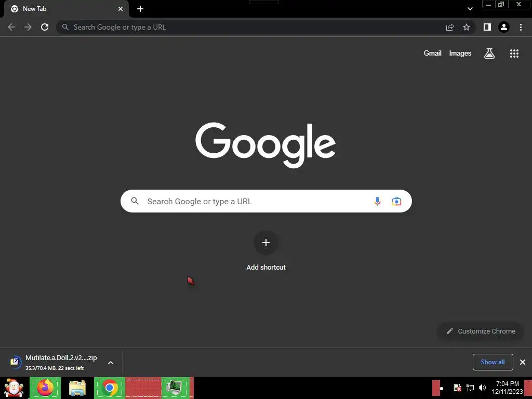Screen dimensions: 532x399
Task: Go back to previous page
Action: pos(11,27)
